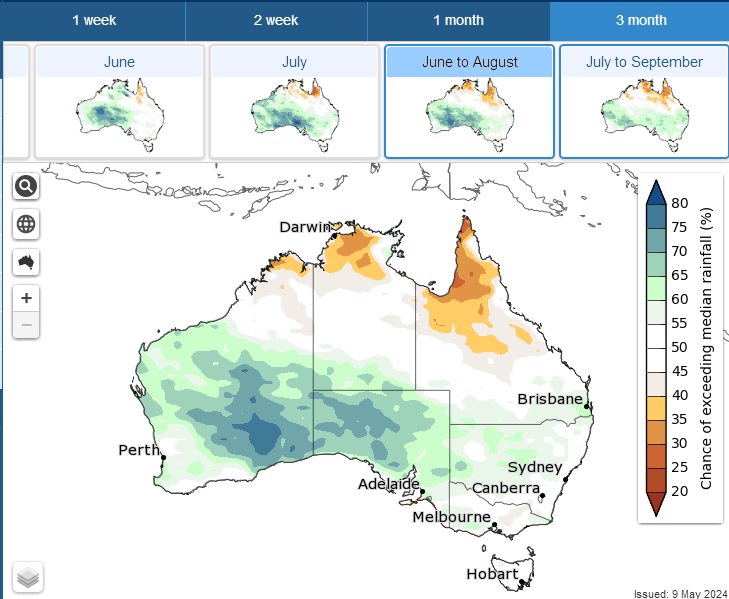Screen dimensions: 729x599
Task: Zoom in with the plus button
Action: point(26,298)
